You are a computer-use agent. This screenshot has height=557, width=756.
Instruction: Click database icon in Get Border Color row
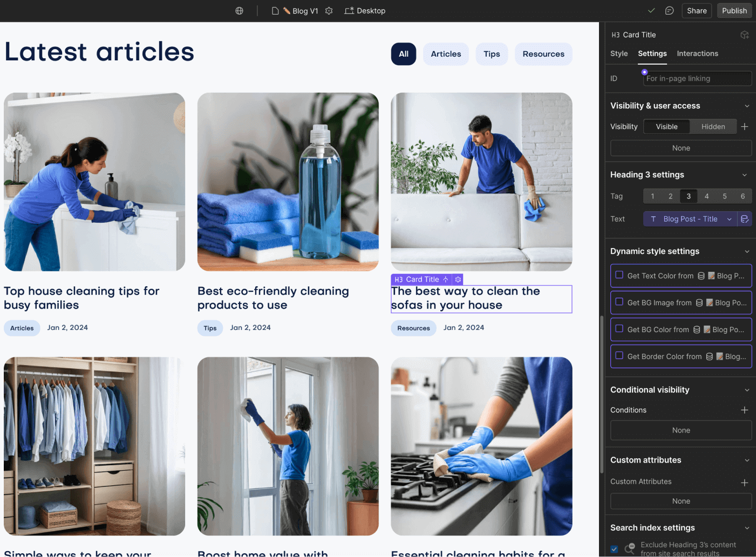coord(710,356)
